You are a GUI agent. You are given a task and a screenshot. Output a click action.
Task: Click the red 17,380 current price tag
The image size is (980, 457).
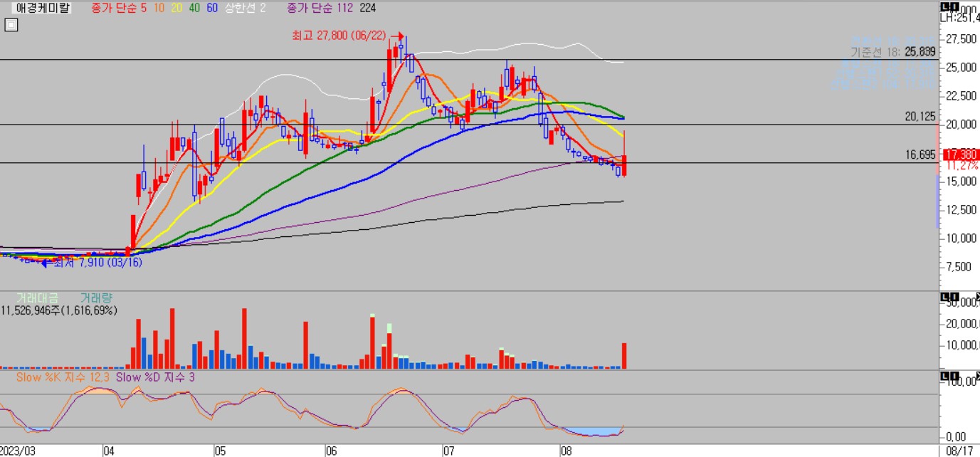(x=961, y=154)
